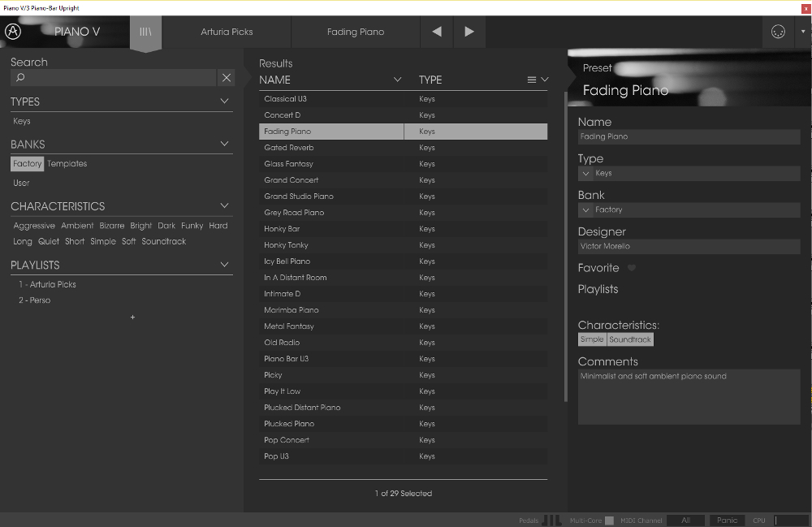Click the PIANO V title menu
Image resolution: width=812 pixels, height=527 pixels.
77,32
